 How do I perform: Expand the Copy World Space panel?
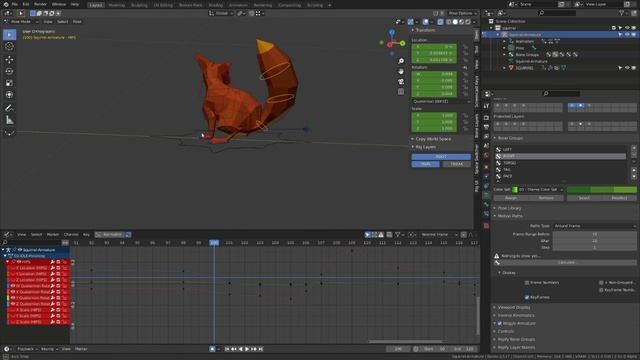(x=433, y=139)
